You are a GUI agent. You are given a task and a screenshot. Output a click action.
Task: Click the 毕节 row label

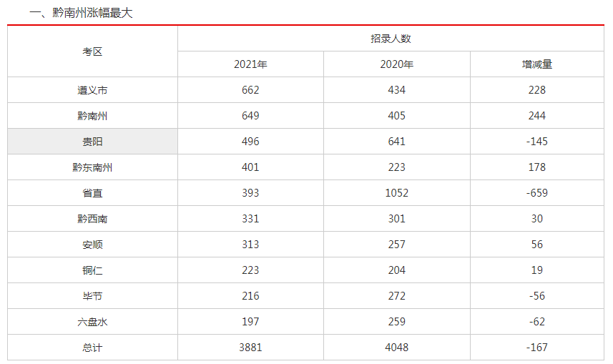(x=92, y=296)
